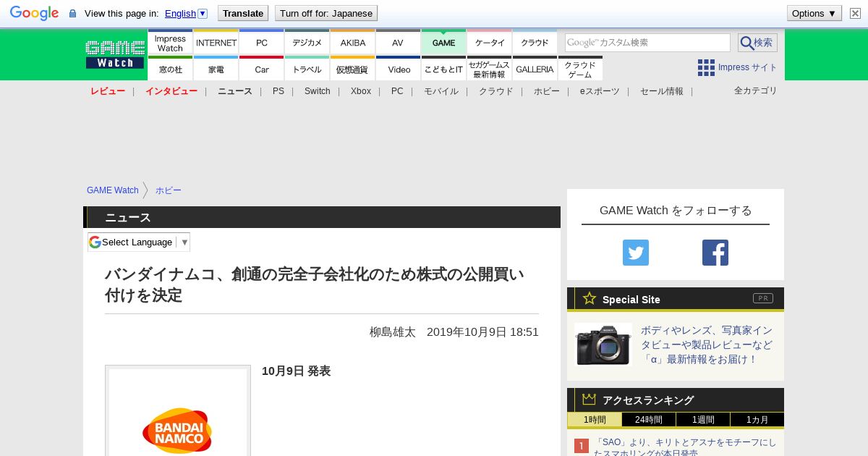Open the Twitter follow icon
Screen dimensions: 868x456
click(x=636, y=253)
